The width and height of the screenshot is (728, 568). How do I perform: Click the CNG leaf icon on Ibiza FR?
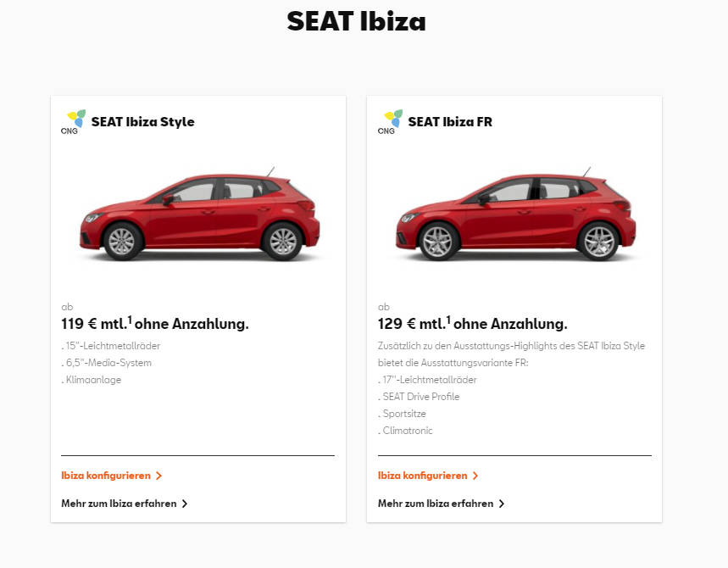(391, 122)
